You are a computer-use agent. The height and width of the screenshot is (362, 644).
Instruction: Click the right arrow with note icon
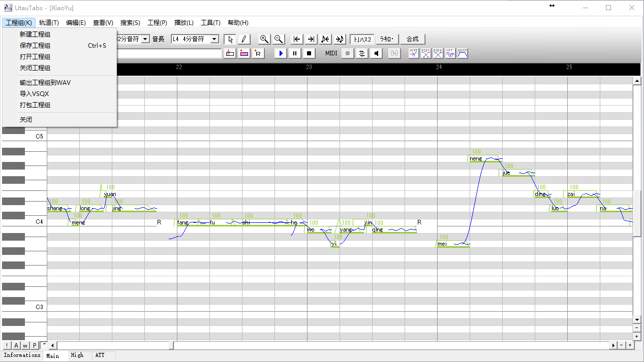pyautogui.click(x=340, y=39)
